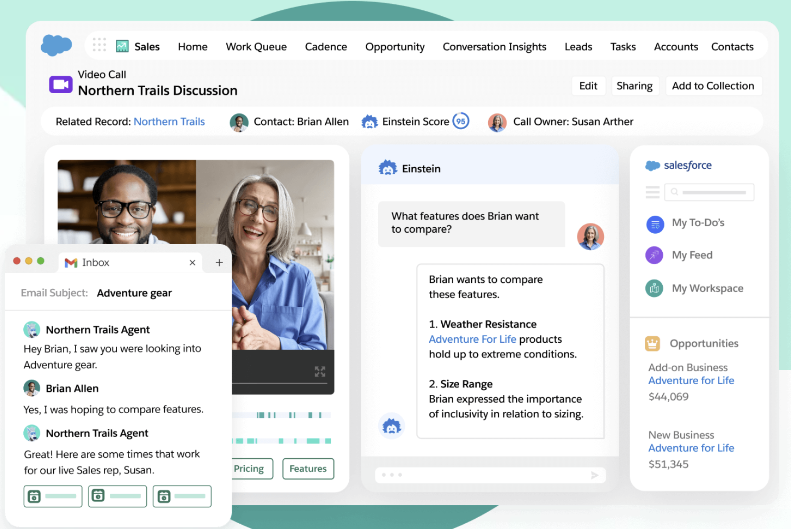Click first Northern Trails Agent avatar
The width and height of the screenshot is (791, 529).
click(x=32, y=329)
